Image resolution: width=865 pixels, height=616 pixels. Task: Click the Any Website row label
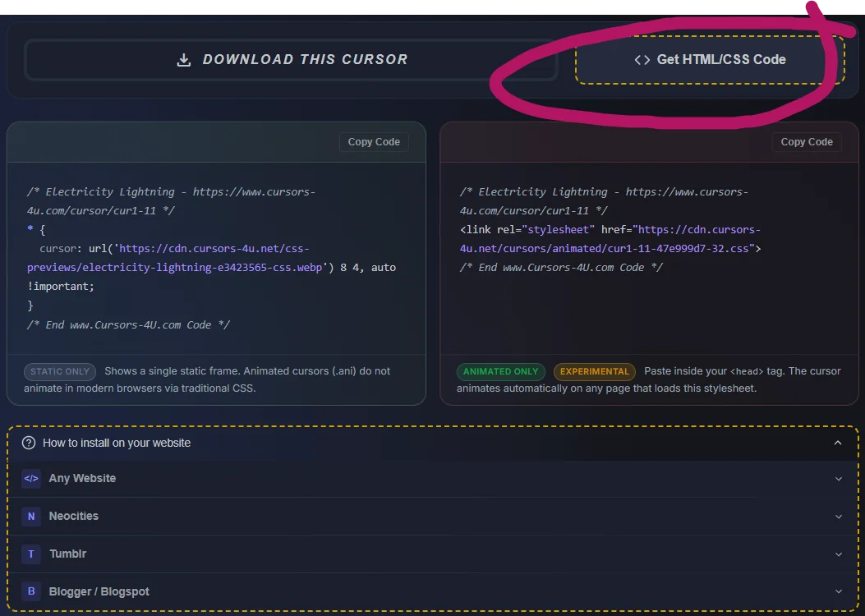[x=82, y=478]
